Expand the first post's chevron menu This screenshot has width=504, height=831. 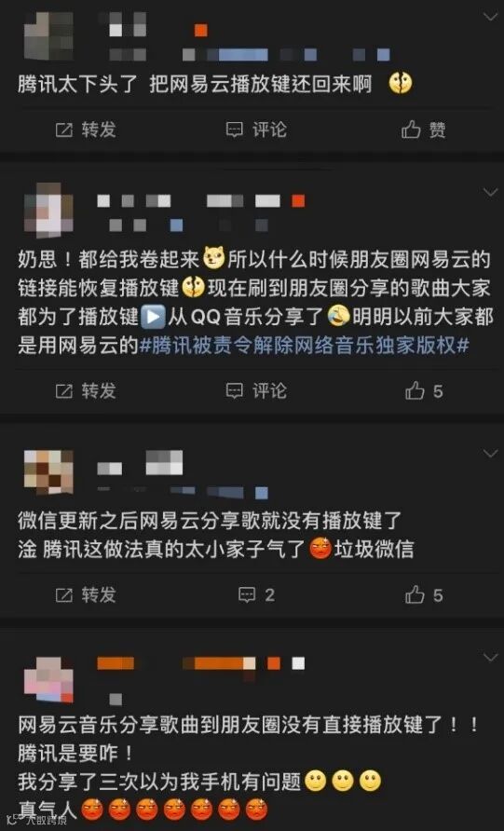(x=490, y=17)
